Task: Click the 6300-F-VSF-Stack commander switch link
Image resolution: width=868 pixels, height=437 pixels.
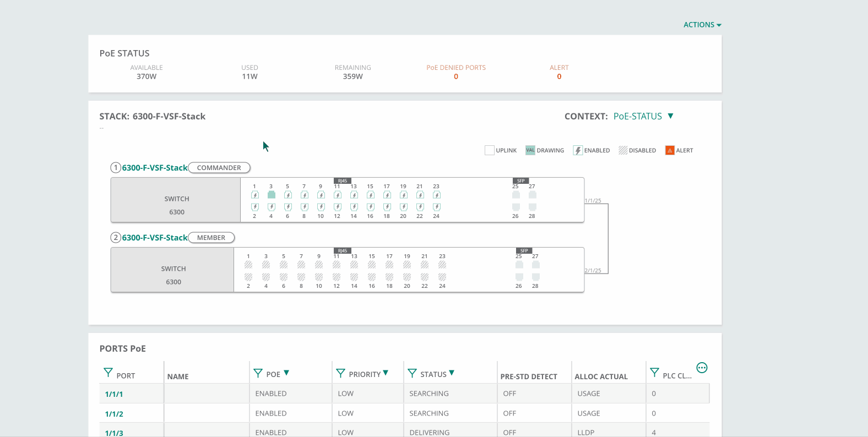Action: click(155, 168)
